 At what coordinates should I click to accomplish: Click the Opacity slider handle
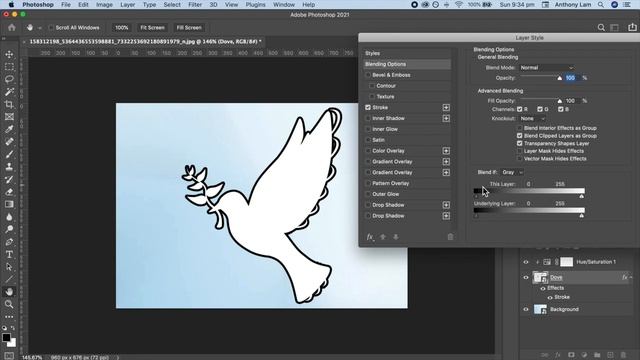coord(560,78)
